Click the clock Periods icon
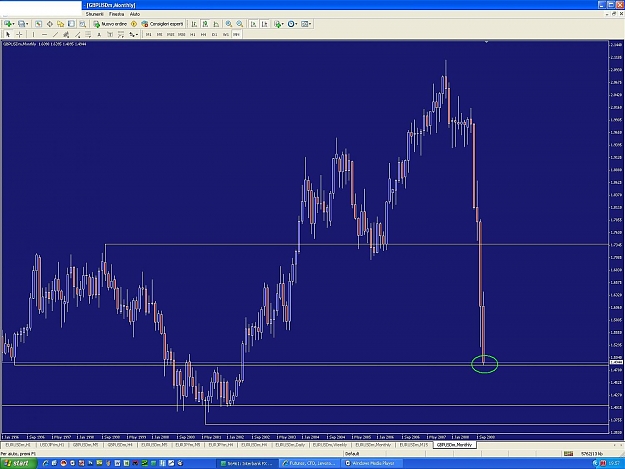Screen dimensions: 625x469 click(291, 24)
